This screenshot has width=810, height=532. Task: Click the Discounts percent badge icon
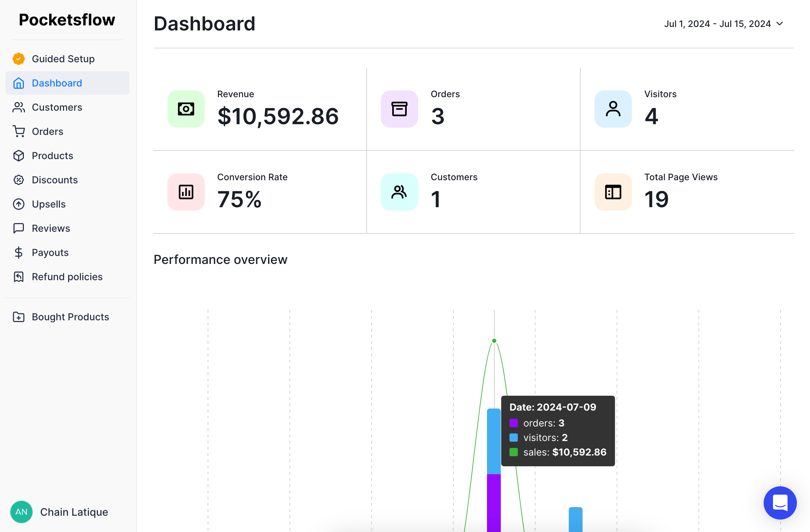coord(19,180)
